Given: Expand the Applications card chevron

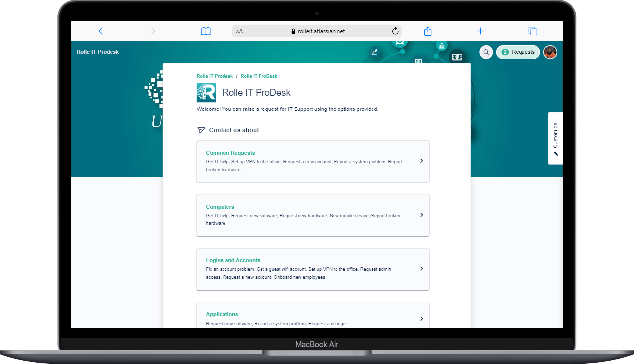Looking at the screenshot, I should [x=421, y=319].
